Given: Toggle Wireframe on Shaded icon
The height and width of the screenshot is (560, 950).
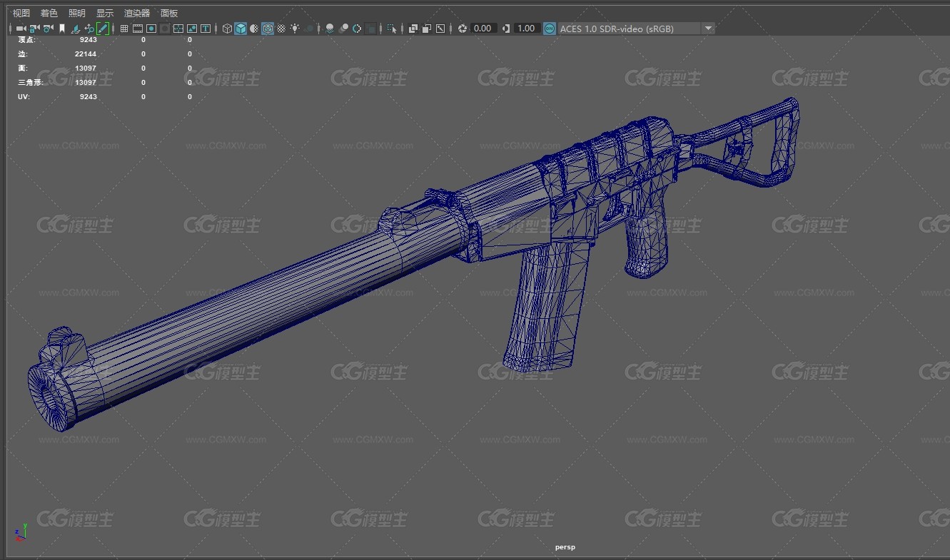Looking at the screenshot, I should pos(268,29).
